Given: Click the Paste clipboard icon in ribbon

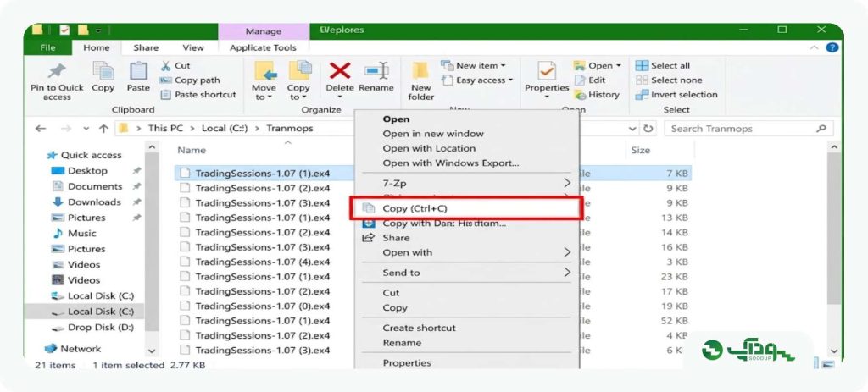Looking at the screenshot, I should (x=138, y=71).
